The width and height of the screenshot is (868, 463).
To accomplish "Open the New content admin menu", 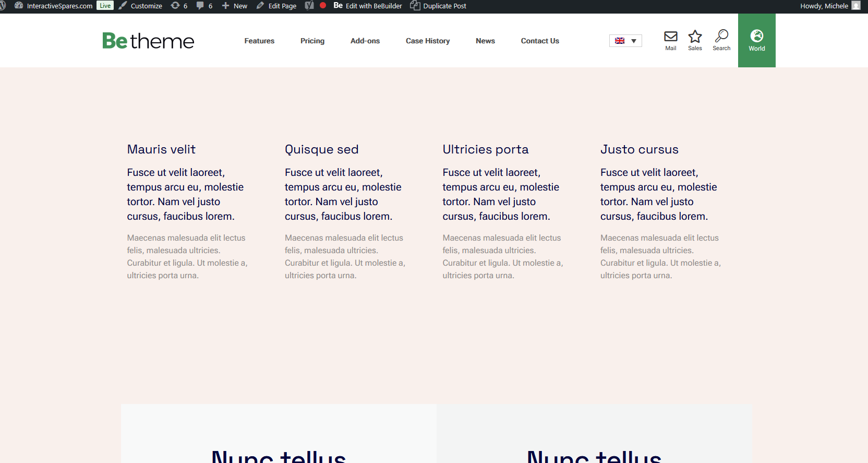I will 235,6.
